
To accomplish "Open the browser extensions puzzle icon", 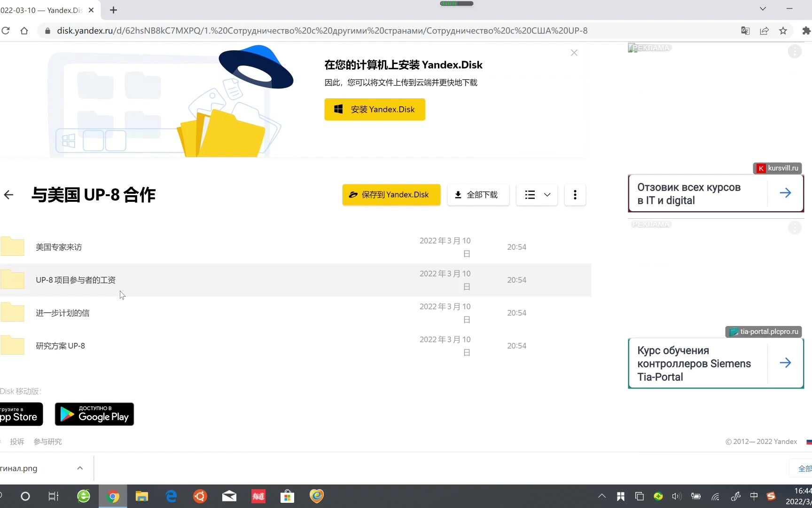I will pyautogui.click(x=806, y=31).
